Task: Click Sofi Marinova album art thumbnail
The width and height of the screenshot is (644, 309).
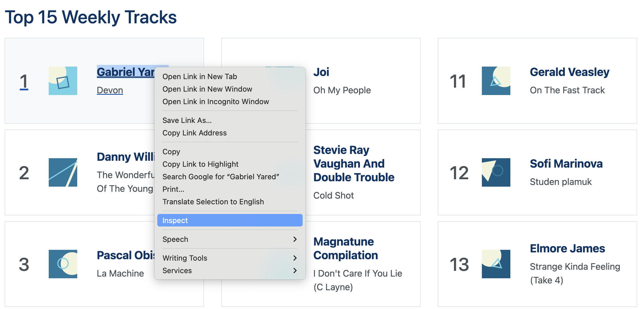Action: (x=496, y=172)
